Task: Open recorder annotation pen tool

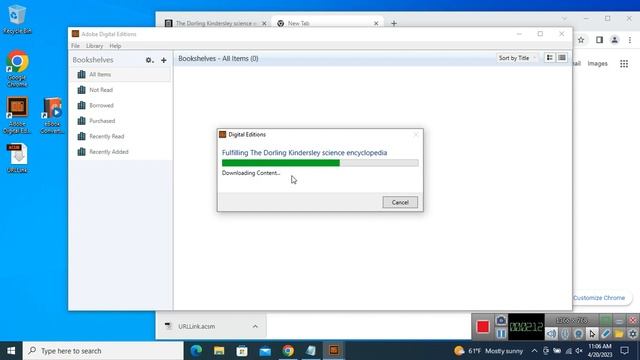Action: click(x=605, y=333)
